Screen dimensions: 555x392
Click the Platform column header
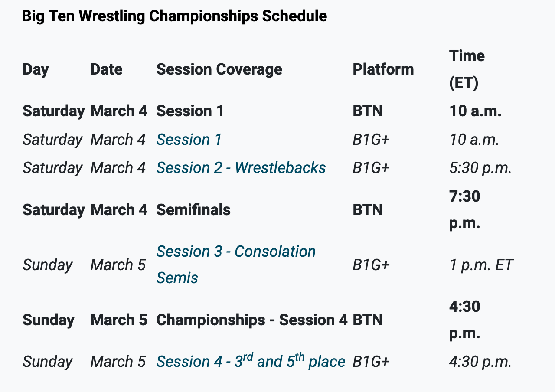coord(383,69)
